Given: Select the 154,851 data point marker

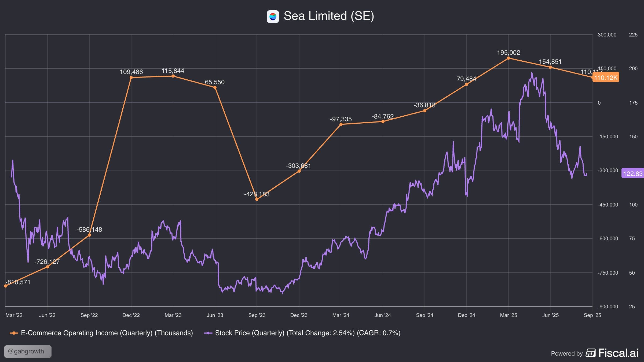Looking at the screenshot, I should 550,67.
